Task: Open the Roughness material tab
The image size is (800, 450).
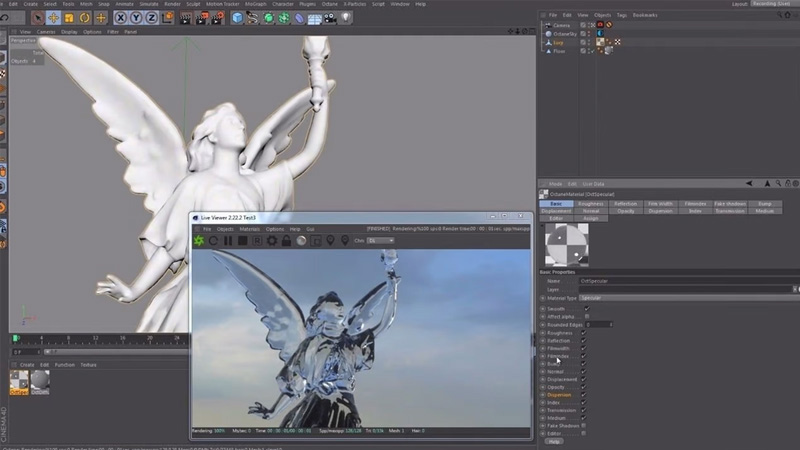Action: [591, 204]
